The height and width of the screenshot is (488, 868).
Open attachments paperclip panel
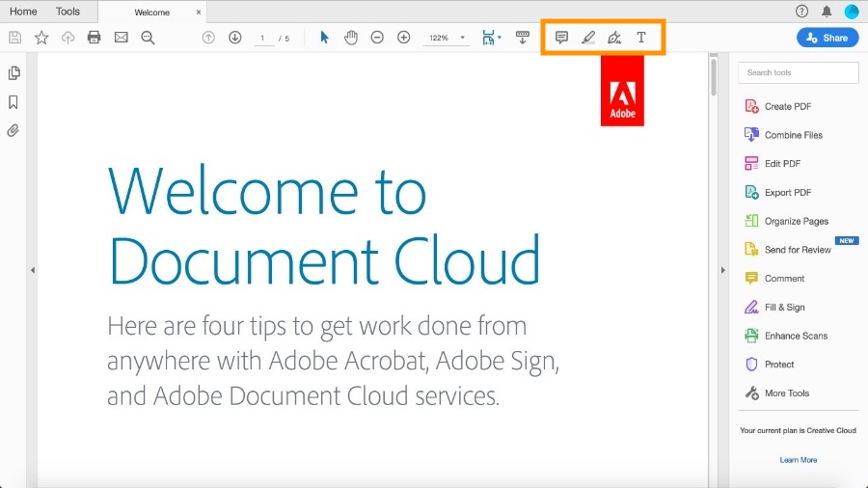pos(14,130)
